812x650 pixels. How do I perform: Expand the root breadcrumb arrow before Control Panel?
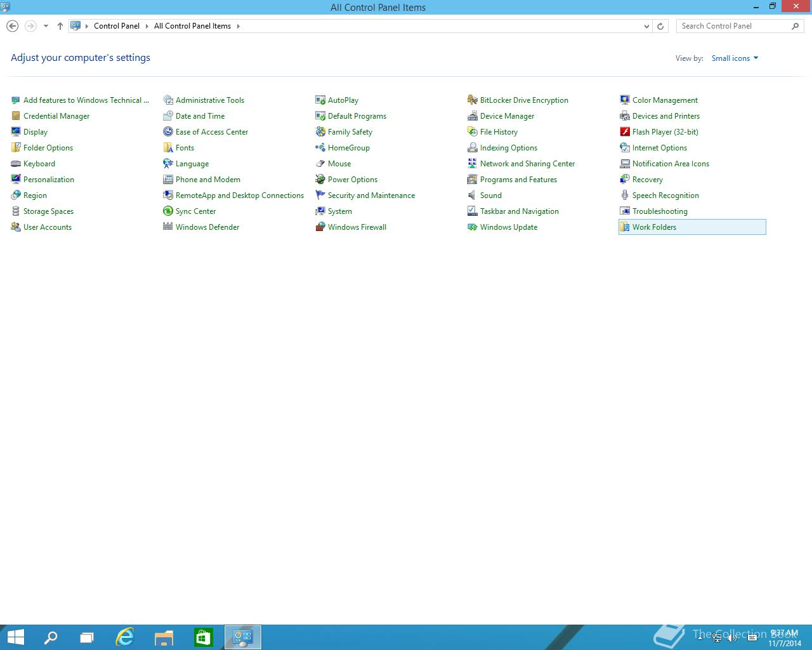tap(88, 26)
